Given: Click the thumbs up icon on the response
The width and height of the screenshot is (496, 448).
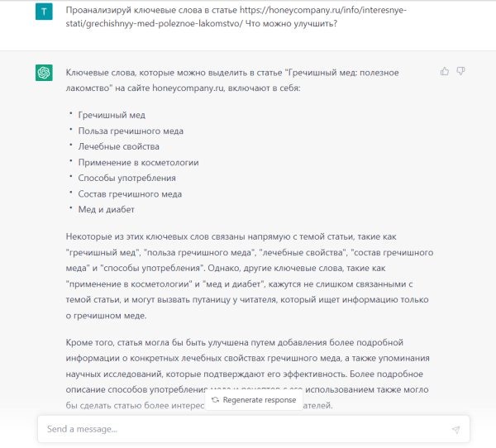Looking at the screenshot, I should pos(445,71).
